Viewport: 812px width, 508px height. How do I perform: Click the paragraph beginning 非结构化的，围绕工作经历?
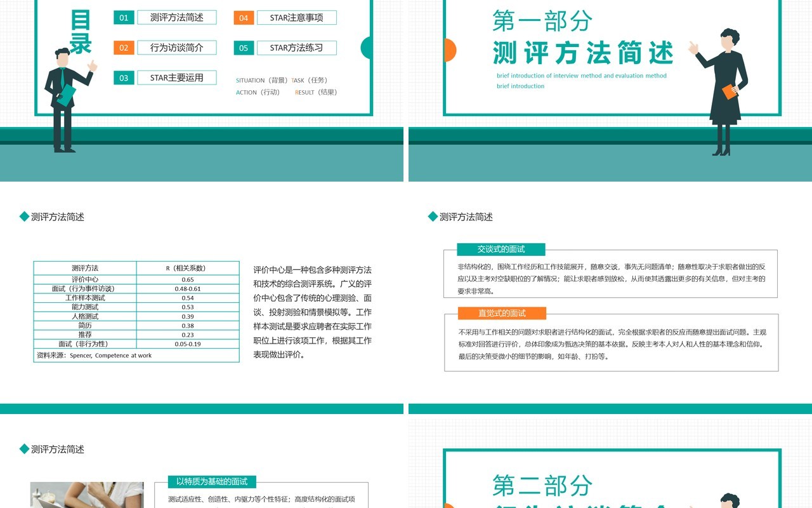612,278
